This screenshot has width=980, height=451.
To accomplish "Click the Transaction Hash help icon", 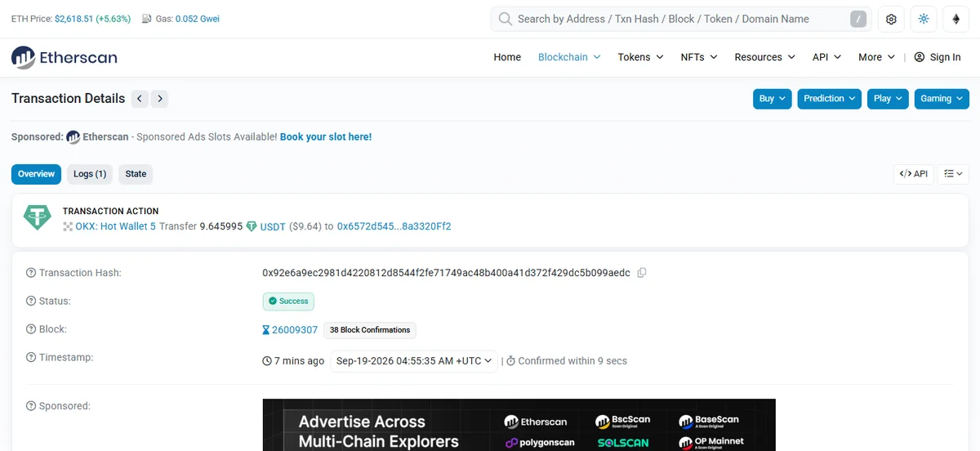I will [31, 273].
